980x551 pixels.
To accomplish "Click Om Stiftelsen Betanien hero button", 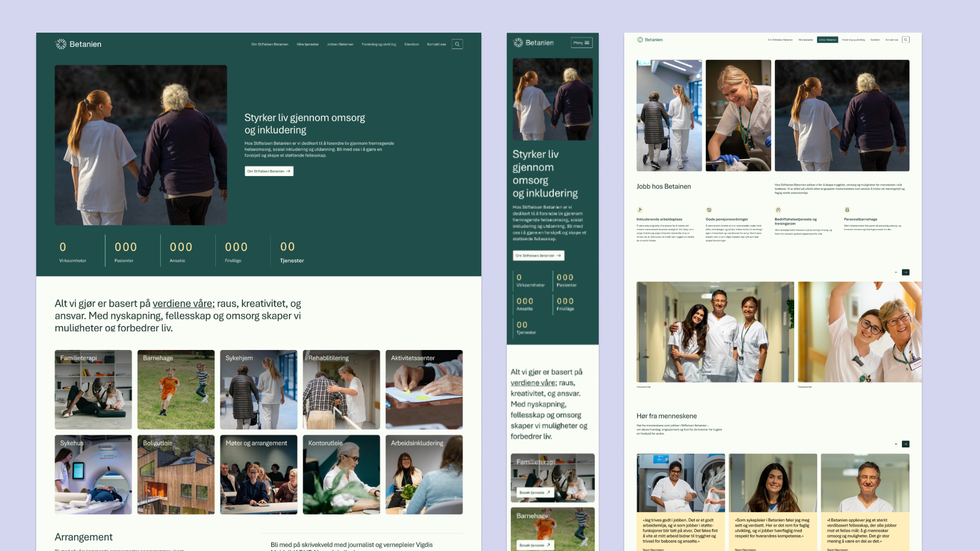I will [x=269, y=171].
